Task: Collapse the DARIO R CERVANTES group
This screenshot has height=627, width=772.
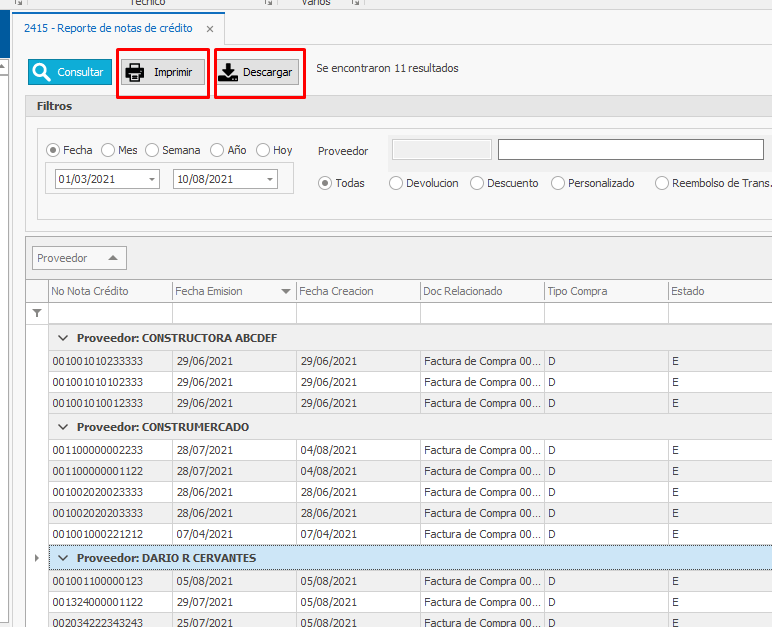Action: pos(63,558)
